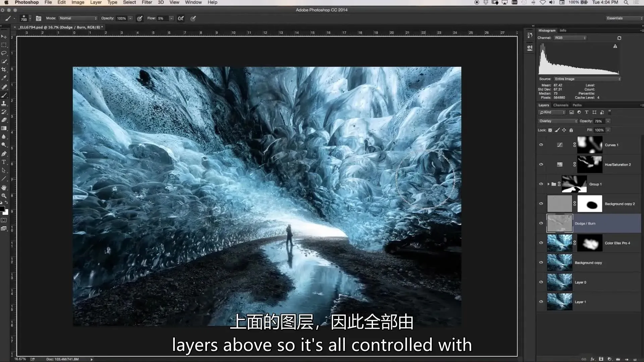
Task: Select the Hand tool
Action: [x=4, y=187]
